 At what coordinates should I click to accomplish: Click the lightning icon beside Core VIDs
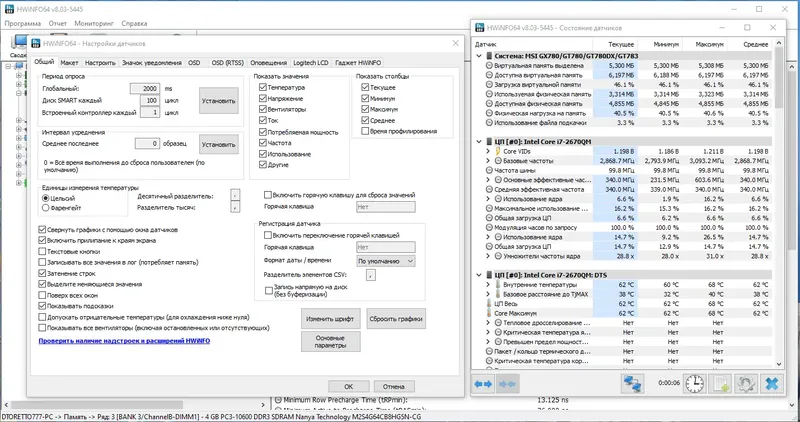498,151
